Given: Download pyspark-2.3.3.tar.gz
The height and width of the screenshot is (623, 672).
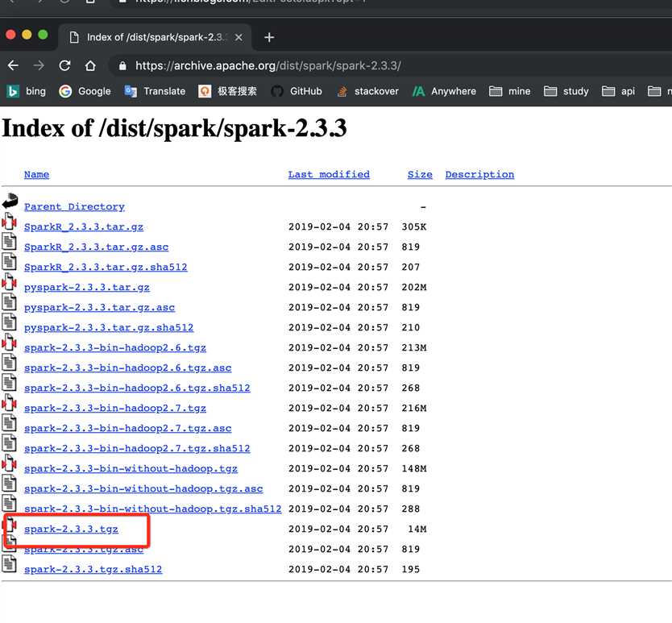Looking at the screenshot, I should point(86,287).
